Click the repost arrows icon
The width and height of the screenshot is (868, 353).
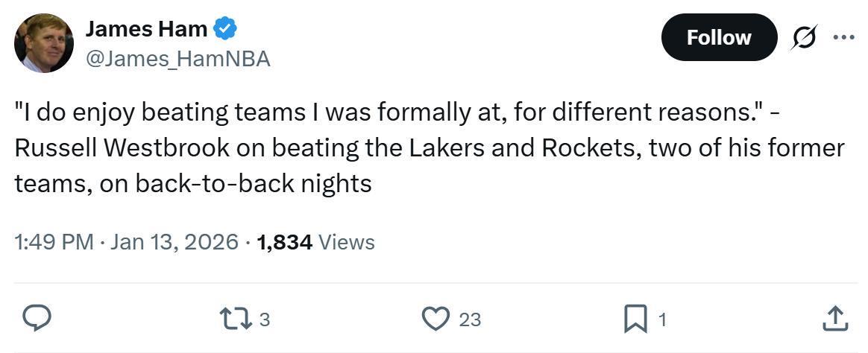[x=233, y=319]
